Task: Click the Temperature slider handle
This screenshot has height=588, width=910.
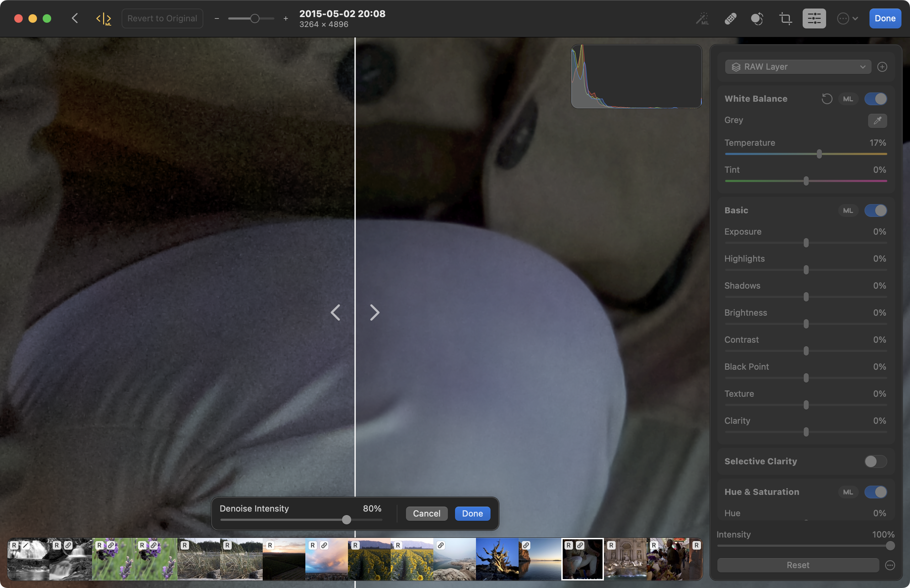Action: tap(819, 154)
